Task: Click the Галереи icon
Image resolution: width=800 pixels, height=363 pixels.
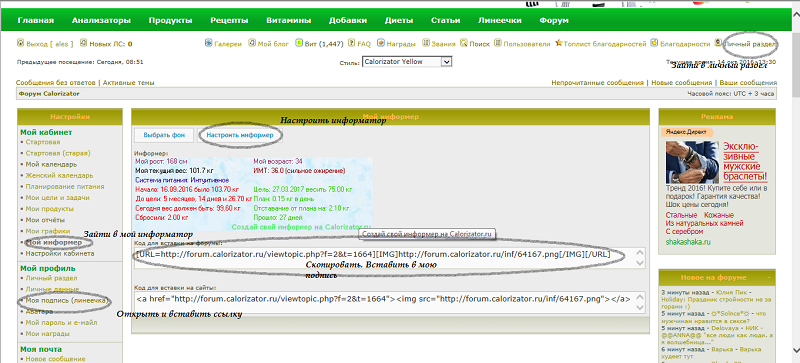Action: pos(208,43)
